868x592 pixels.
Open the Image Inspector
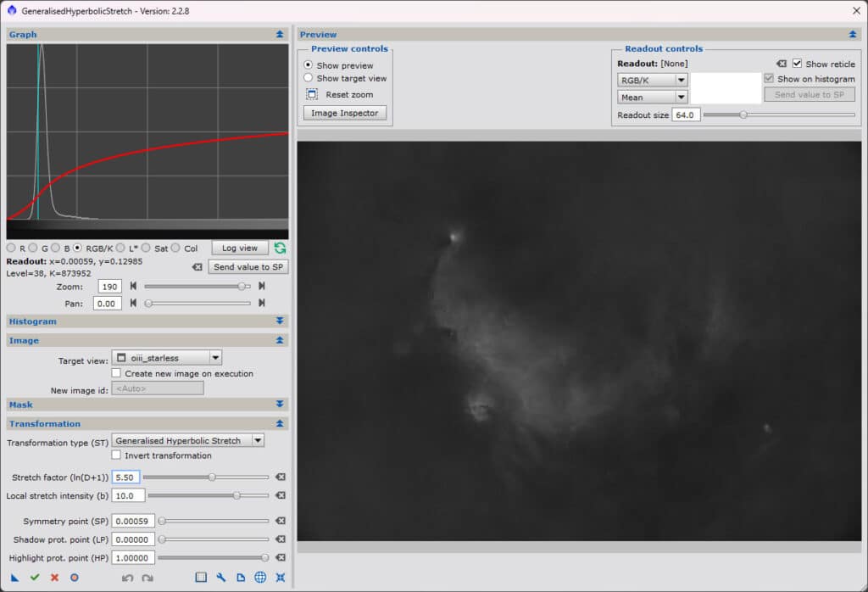click(344, 112)
